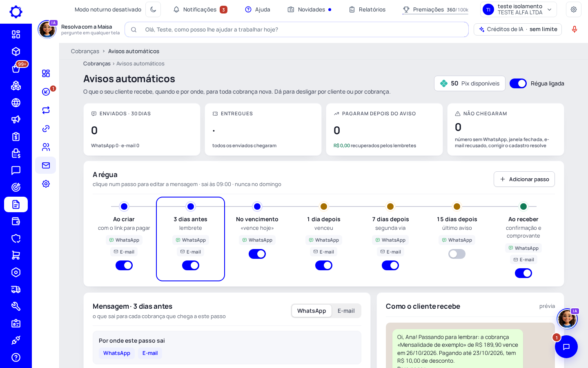Enable the 15 dias depois step toggle
Image resolution: width=588 pixels, height=368 pixels.
coord(457,254)
